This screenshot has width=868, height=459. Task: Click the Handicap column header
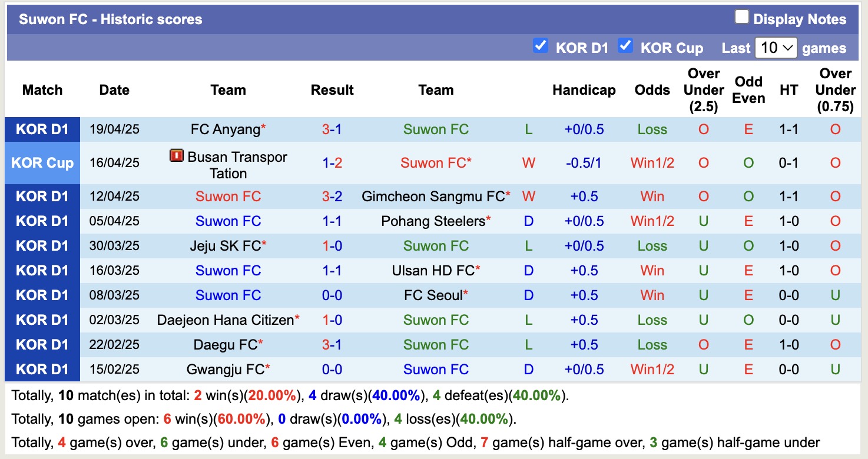pyautogui.click(x=584, y=89)
